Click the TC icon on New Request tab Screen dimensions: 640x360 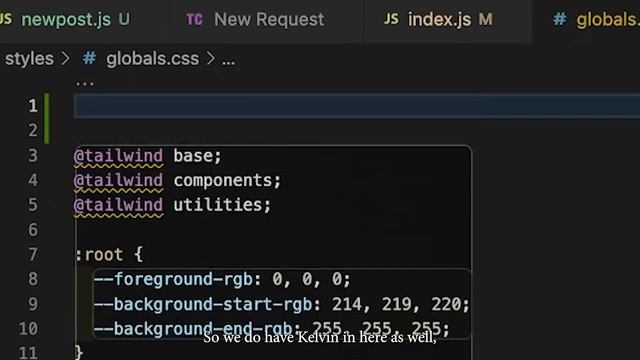click(194, 19)
